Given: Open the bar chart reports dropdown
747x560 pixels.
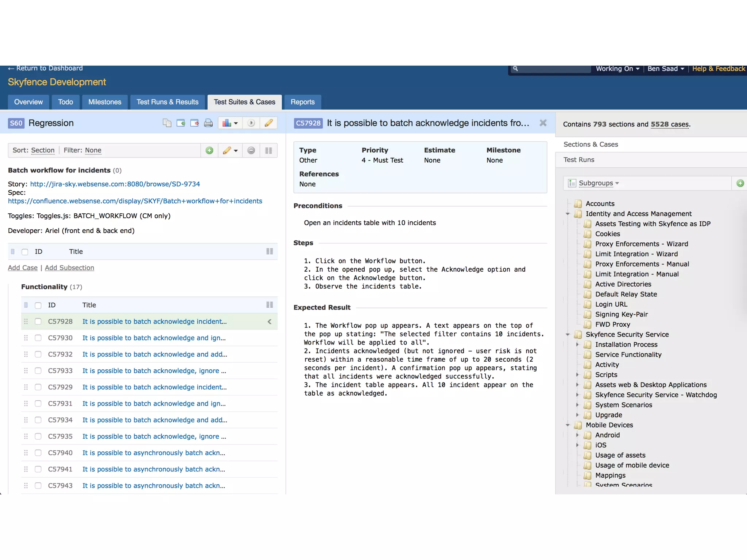Looking at the screenshot, I should coord(230,123).
